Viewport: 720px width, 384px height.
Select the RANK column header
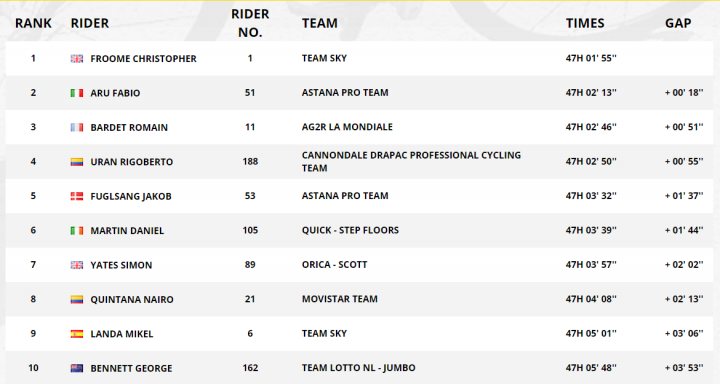tap(34, 23)
